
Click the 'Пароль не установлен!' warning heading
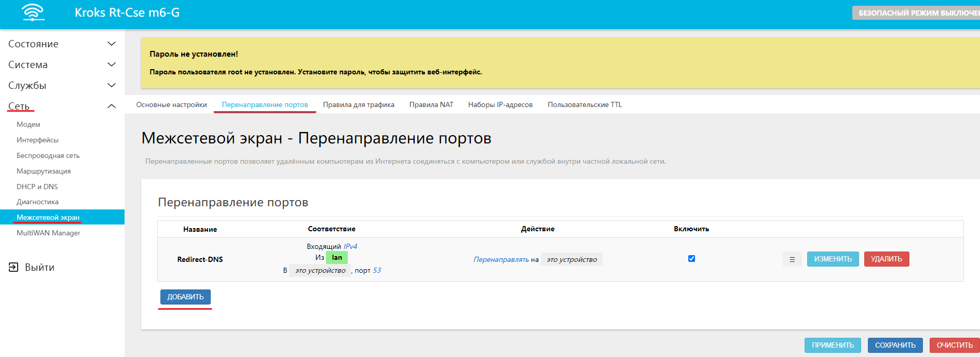(x=194, y=54)
